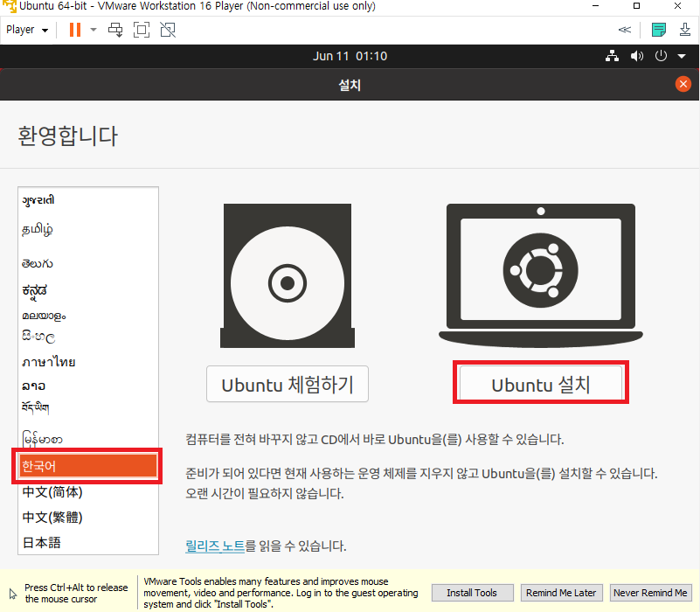Click Remind Me Later button
The height and width of the screenshot is (612, 700).
click(x=561, y=593)
